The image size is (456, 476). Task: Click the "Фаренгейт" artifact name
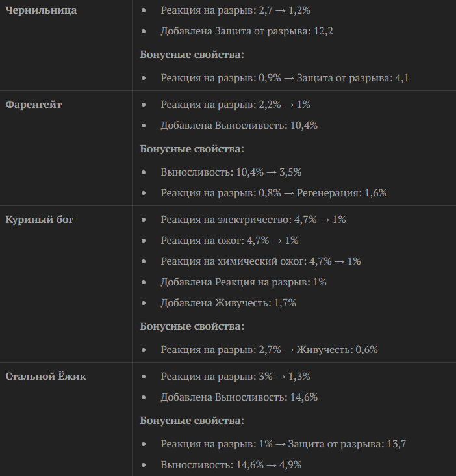pos(34,104)
